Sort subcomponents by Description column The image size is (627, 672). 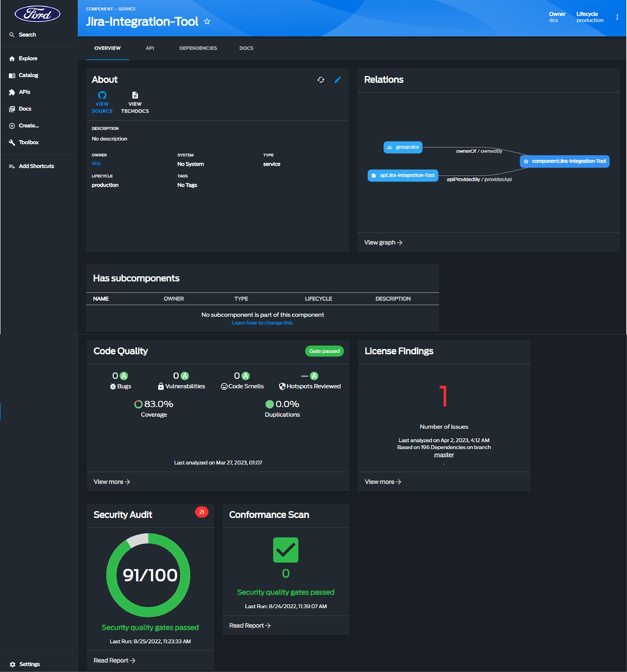(x=393, y=299)
